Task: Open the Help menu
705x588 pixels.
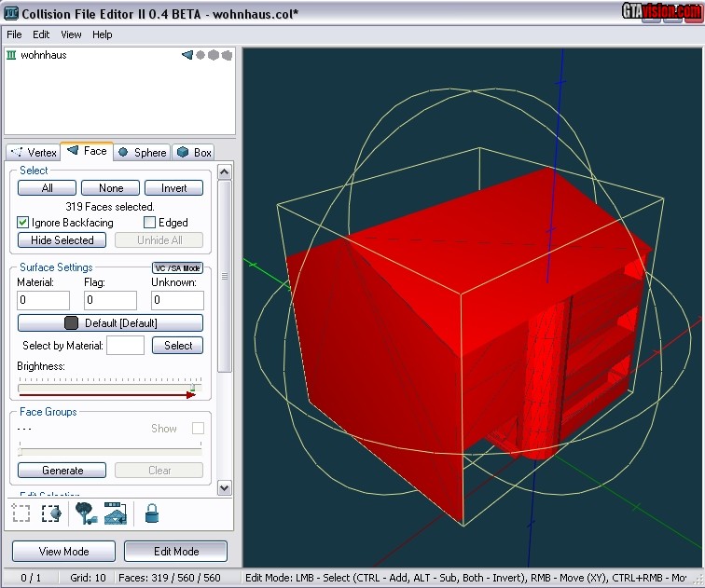Action: [x=102, y=34]
